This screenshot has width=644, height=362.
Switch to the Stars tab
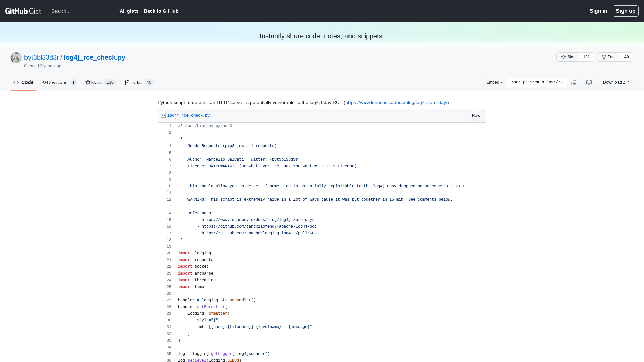coord(101,82)
